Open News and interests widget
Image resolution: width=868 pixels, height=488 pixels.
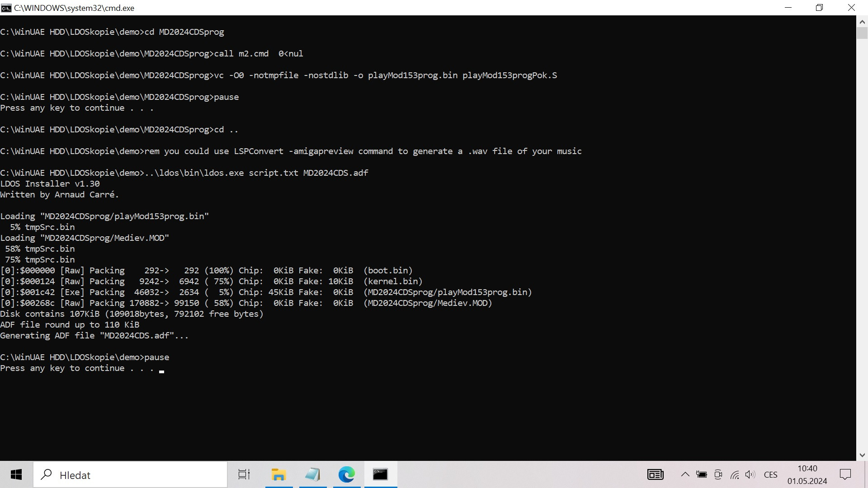coord(655,474)
